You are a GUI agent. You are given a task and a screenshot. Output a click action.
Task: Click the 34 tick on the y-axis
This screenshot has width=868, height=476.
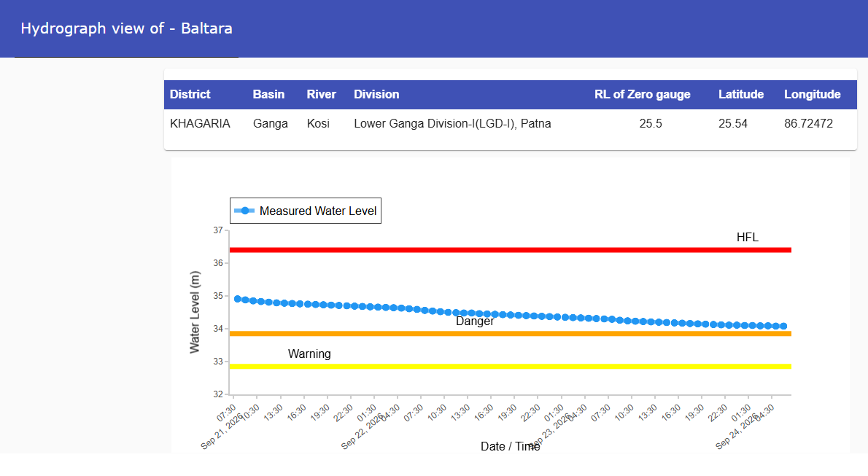(x=218, y=329)
